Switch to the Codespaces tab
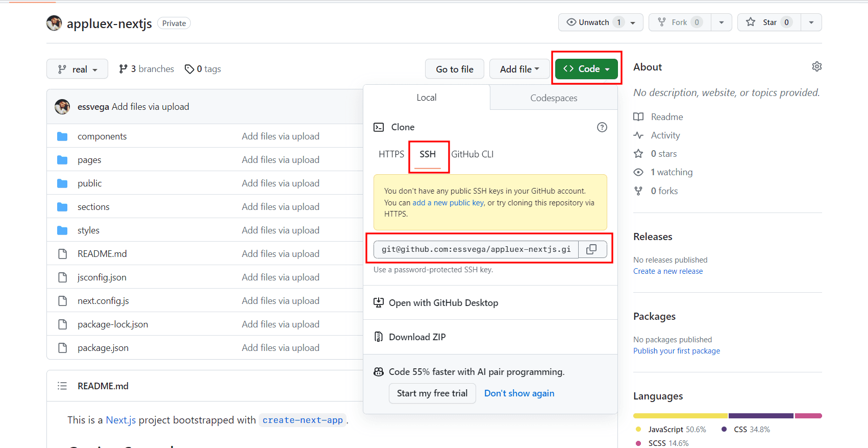 click(554, 98)
